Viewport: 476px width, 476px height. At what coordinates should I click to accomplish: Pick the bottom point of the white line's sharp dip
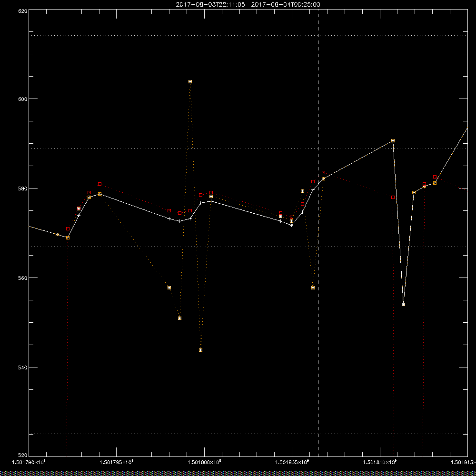(404, 305)
